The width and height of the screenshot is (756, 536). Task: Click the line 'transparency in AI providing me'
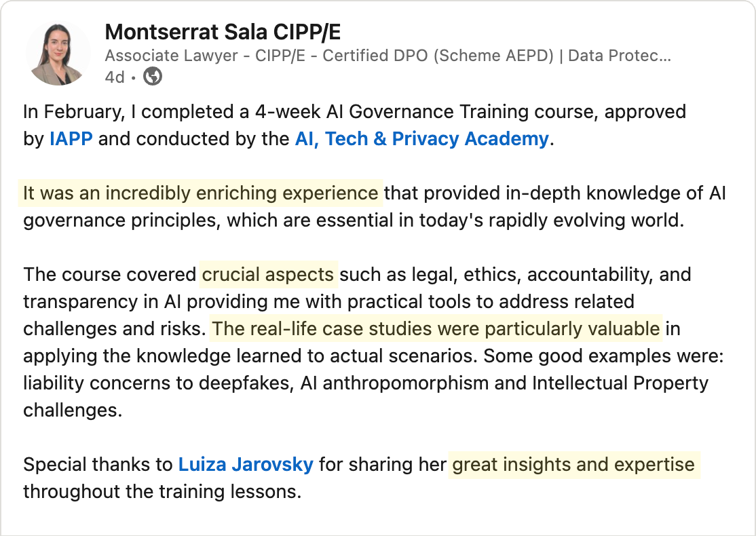click(x=329, y=302)
